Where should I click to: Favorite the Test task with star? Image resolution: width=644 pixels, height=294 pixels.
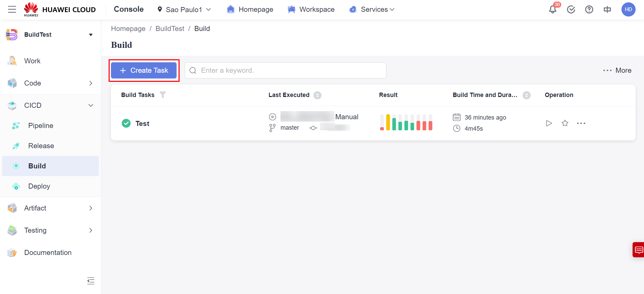(565, 123)
